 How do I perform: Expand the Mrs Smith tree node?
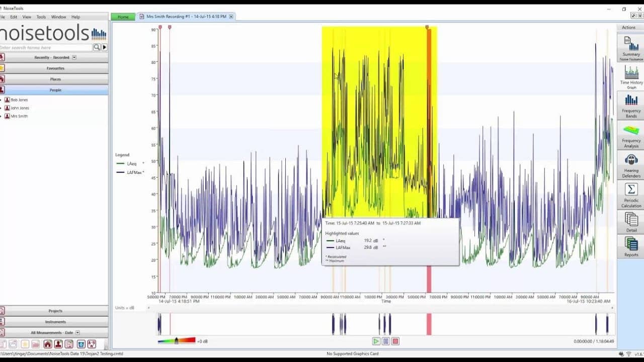[1, 116]
